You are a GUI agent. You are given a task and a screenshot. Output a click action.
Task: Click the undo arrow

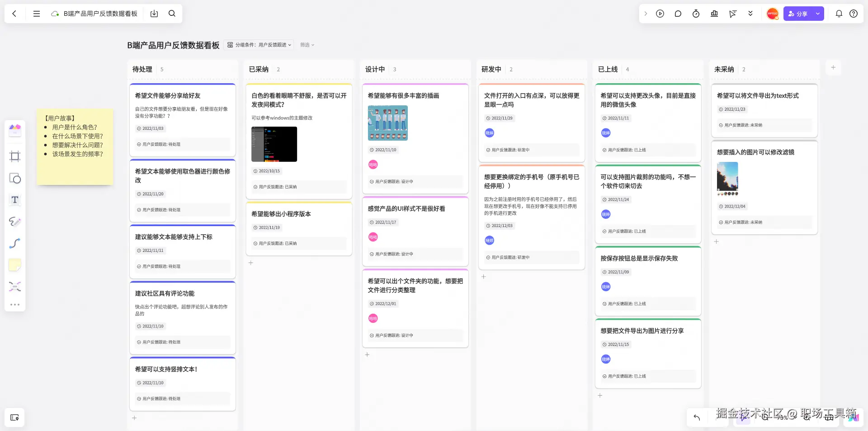[697, 417]
